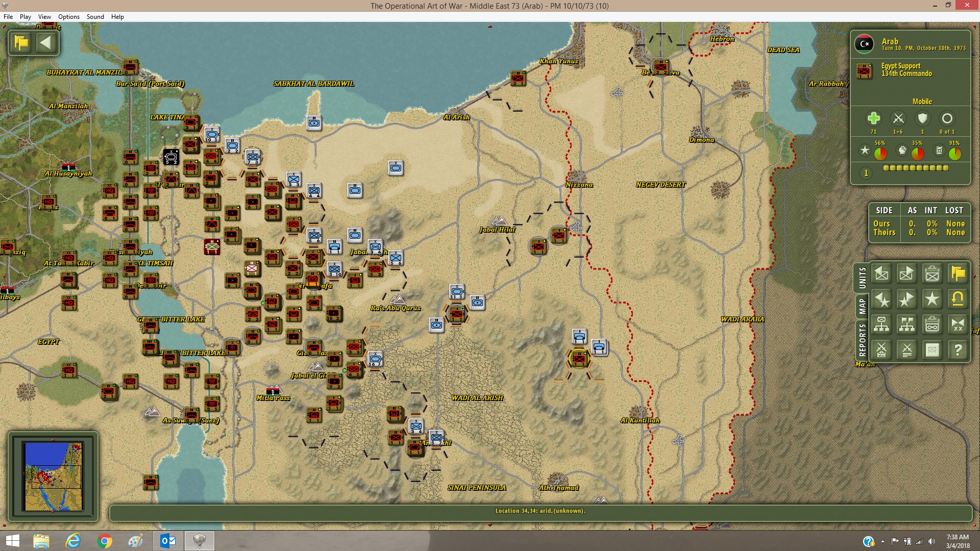Open the Sound menu
980x551 pixels.
click(95, 17)
